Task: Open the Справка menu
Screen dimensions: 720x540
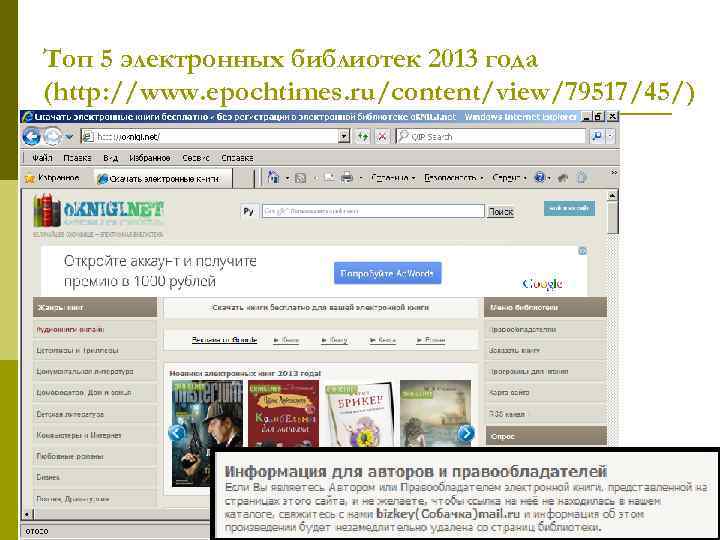Action: click(237, 158)
